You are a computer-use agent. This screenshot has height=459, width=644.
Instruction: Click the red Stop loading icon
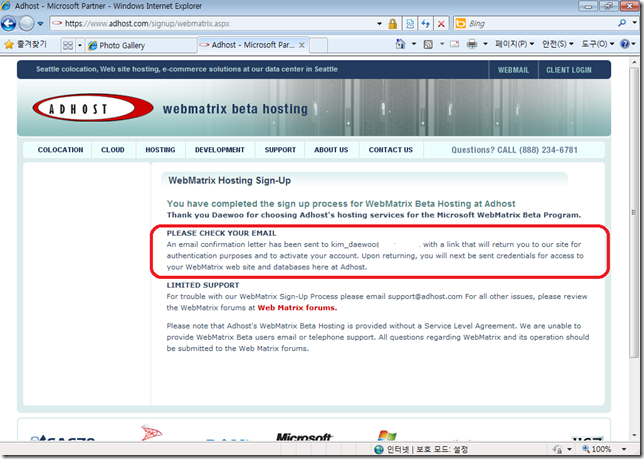[441, 24]
